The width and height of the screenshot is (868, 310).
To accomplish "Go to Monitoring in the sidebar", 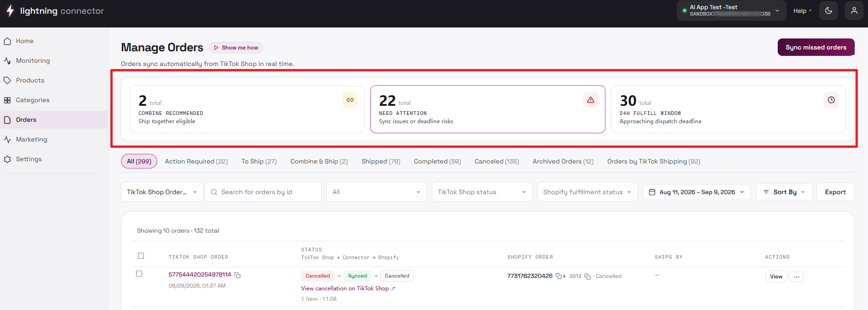I will [x=54, y=61].
